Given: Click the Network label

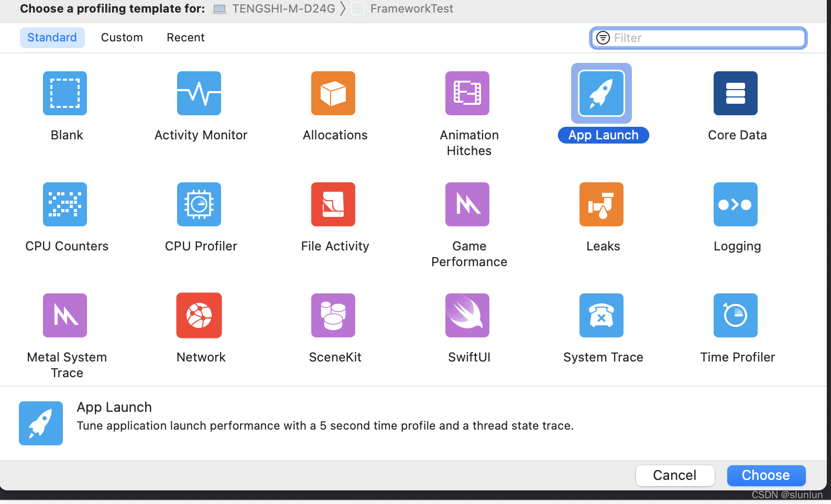Looking at the screenshot, I should tap(201, 357).
